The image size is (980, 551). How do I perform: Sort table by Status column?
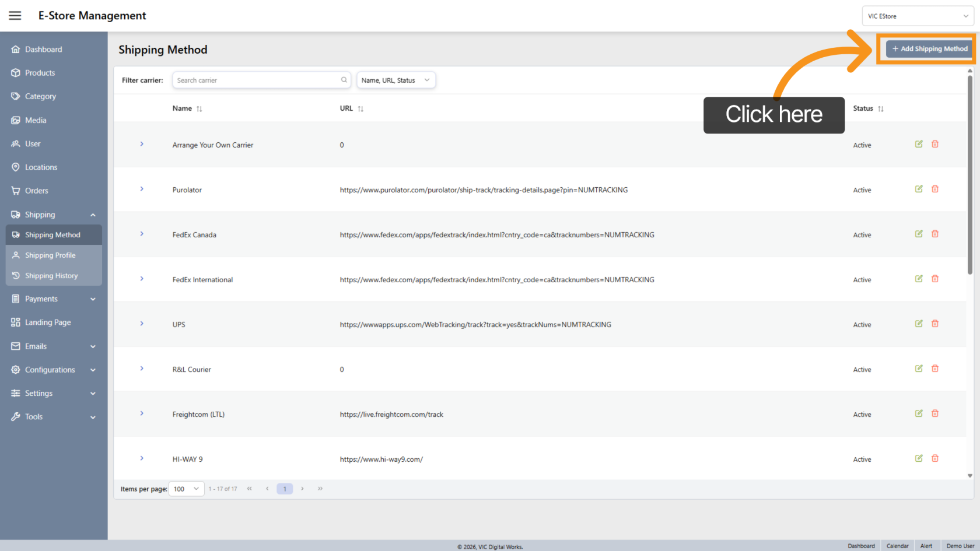880,109
